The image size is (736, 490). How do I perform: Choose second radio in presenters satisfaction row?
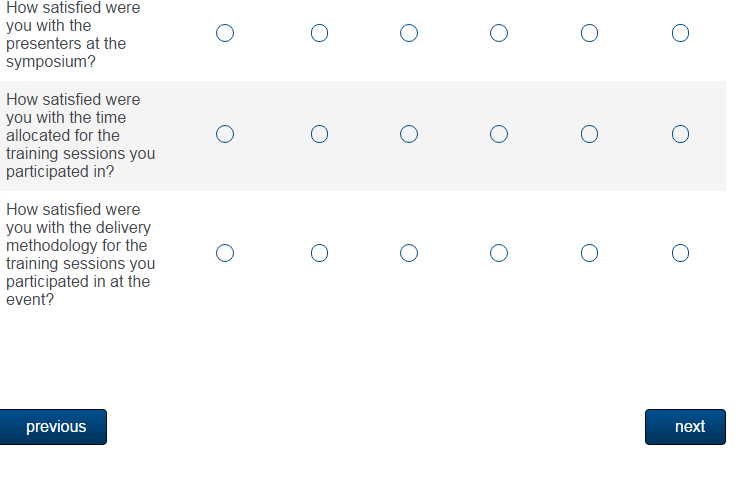click(x=319, y=34)
